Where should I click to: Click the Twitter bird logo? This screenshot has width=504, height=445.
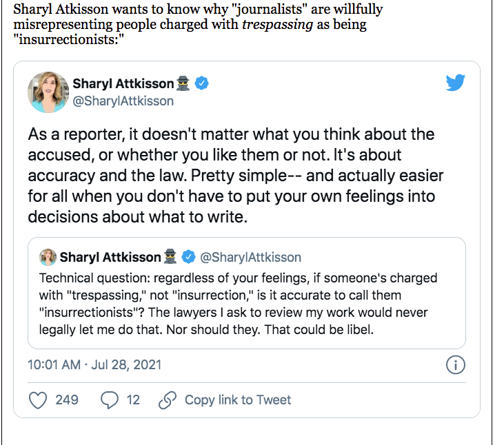click(455, 83)
